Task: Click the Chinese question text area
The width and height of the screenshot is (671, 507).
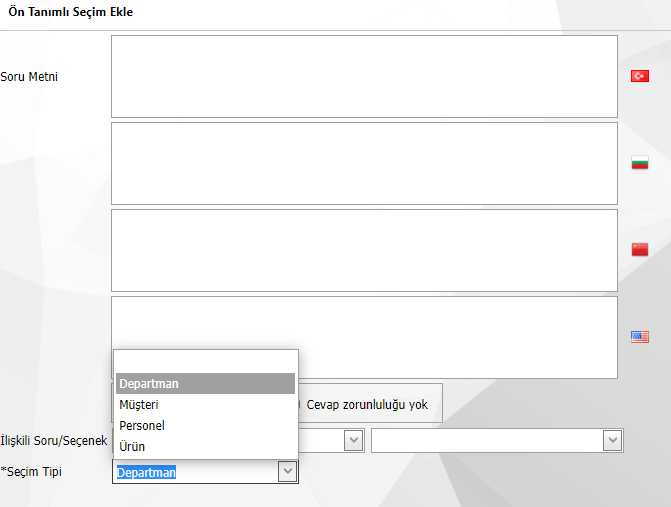Action: (x=364, y=250)
